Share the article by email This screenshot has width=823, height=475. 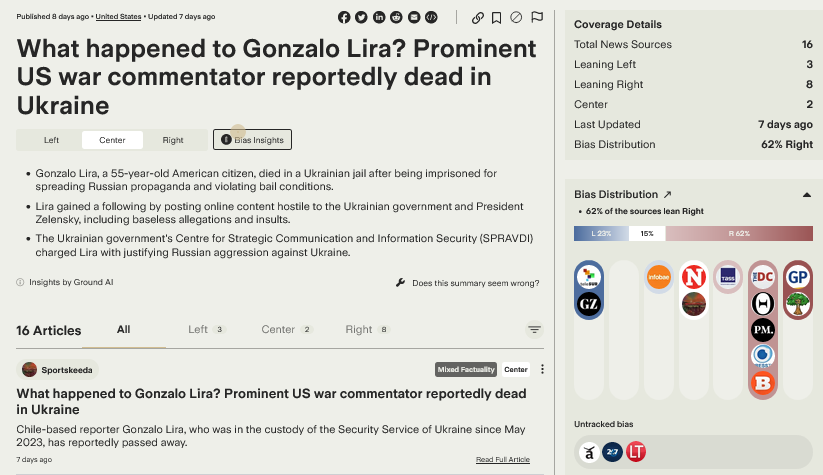coord(414,17)
